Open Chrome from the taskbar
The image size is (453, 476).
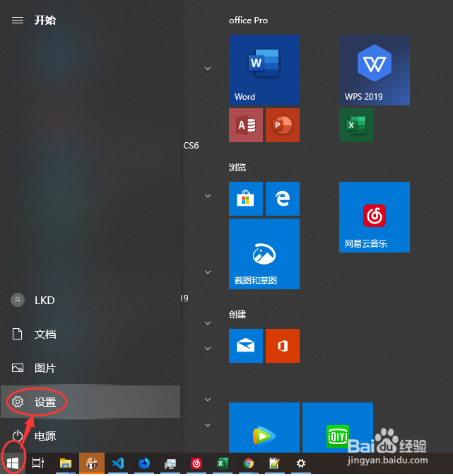[249, 463]
